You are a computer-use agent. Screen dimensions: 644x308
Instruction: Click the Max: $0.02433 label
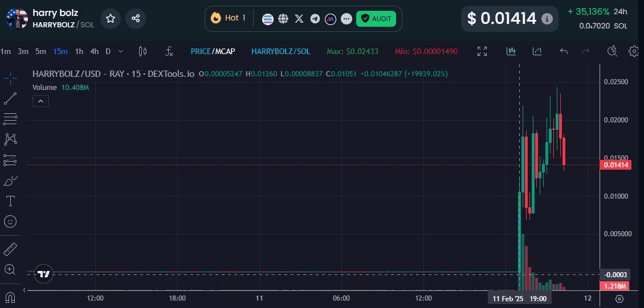tap(352, 52)
